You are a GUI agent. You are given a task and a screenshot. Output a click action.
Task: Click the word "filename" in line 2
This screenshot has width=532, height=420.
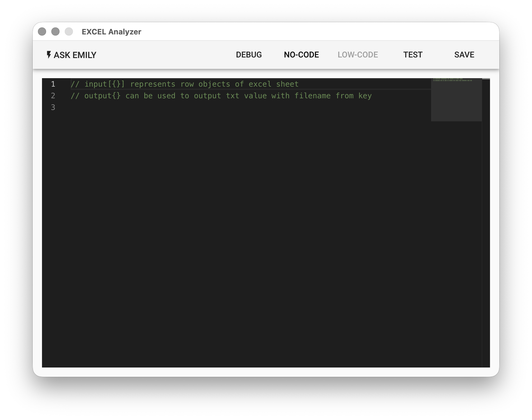[x=312, y=96]
